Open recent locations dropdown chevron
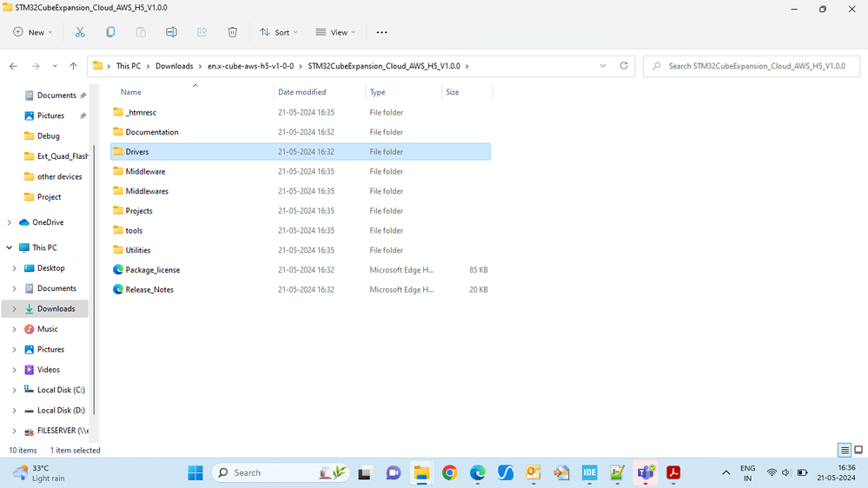 [x=55, y=66]
